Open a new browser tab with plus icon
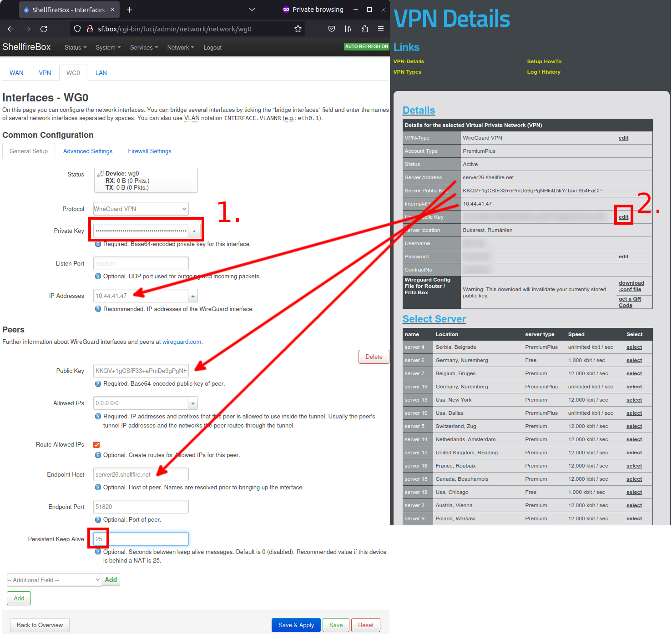 [x=130, y=10]
